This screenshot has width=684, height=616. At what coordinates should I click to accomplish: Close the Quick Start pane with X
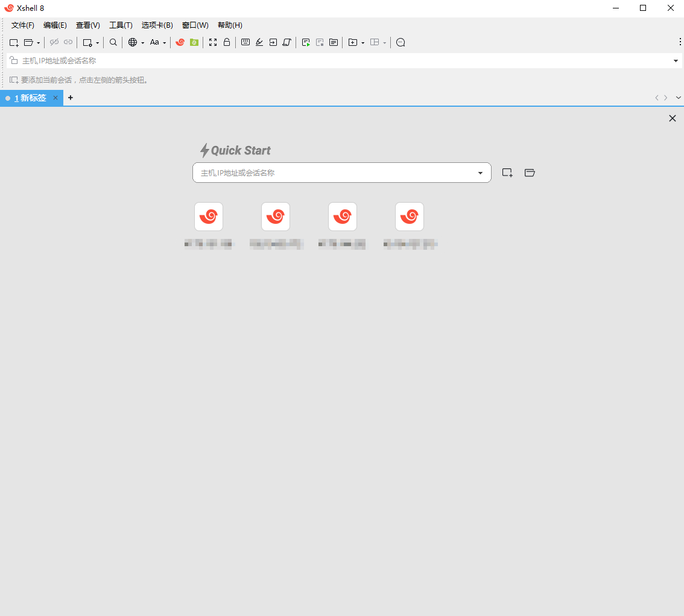tap(673, 118)
